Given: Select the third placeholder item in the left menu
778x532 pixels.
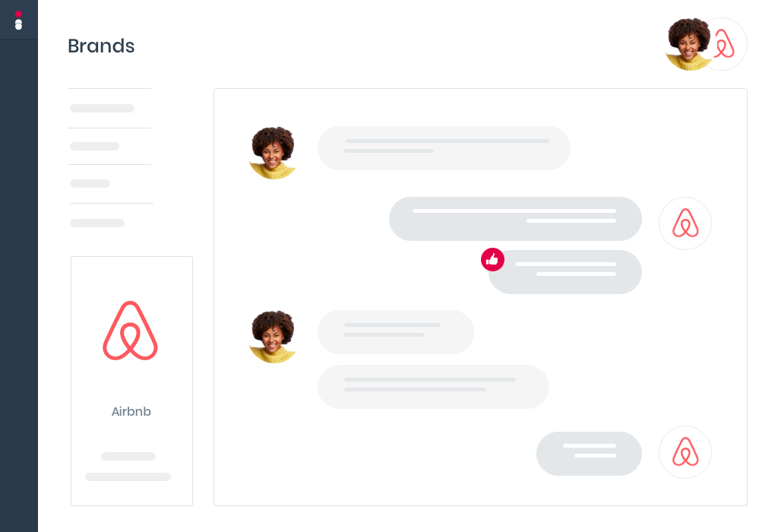Looking at the screenshot, I should (90, 184).
